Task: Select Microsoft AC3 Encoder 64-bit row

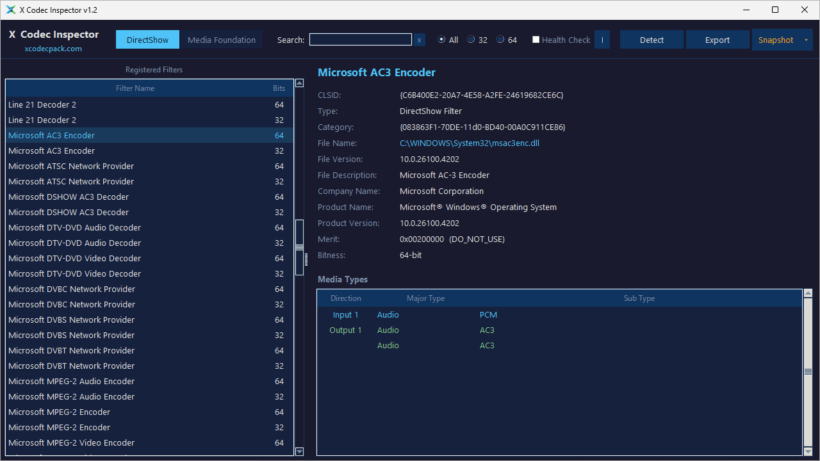Action: pyautogui.click(x=150, y=135)
